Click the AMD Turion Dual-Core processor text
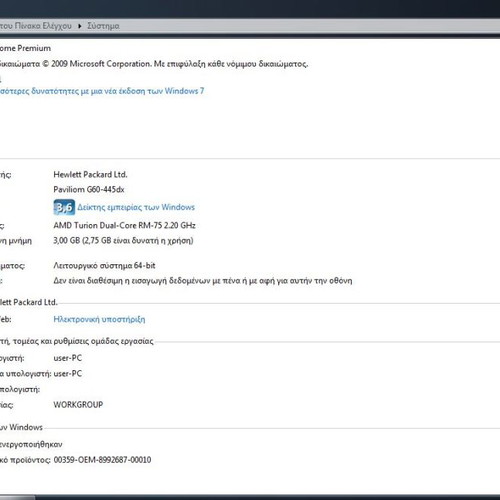Screen dimensions: 500x500 pos(124,225)
